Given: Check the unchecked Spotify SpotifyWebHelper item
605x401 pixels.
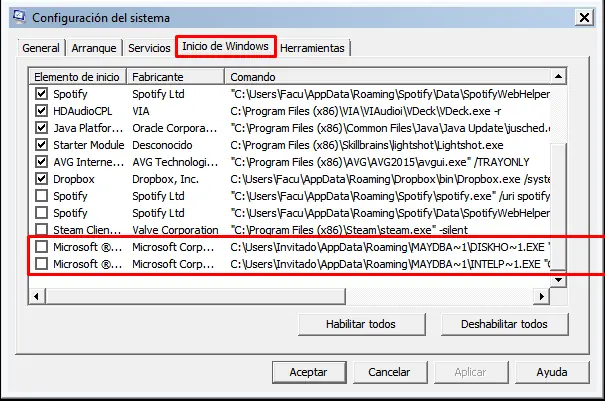Looking at the screenshot, I should (x=41, y=213).
